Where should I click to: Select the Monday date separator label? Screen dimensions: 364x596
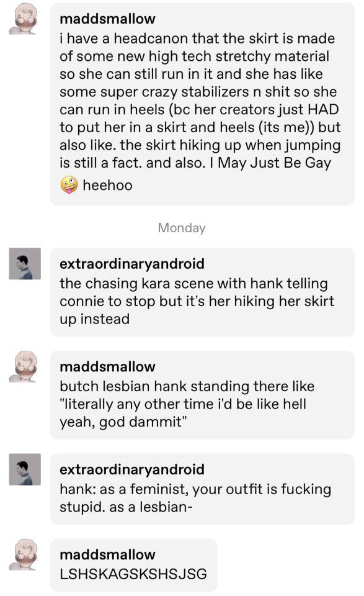point(182,228)
